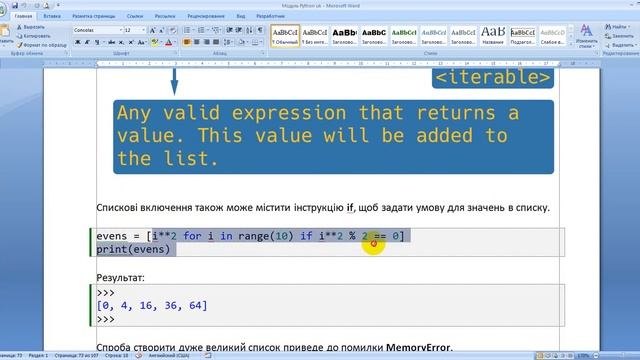Open the Consolas font name dropdown
640x360 pixels.
(121, 30)
